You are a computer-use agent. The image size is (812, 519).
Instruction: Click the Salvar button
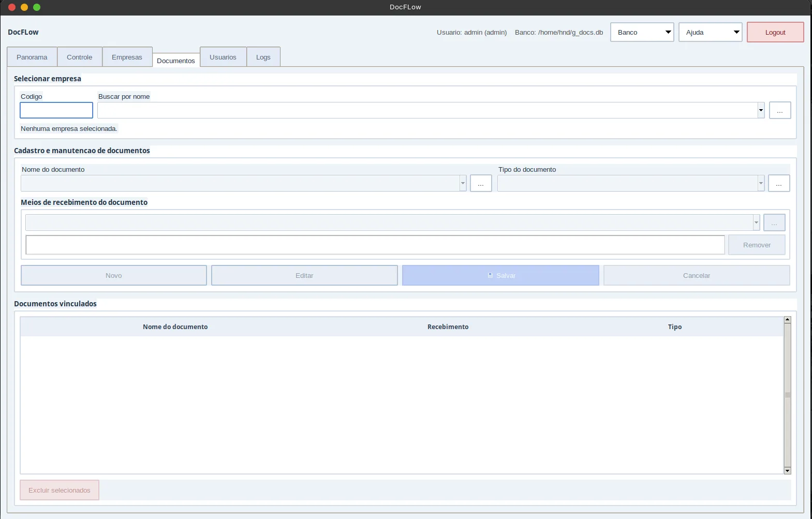[500, 275]
